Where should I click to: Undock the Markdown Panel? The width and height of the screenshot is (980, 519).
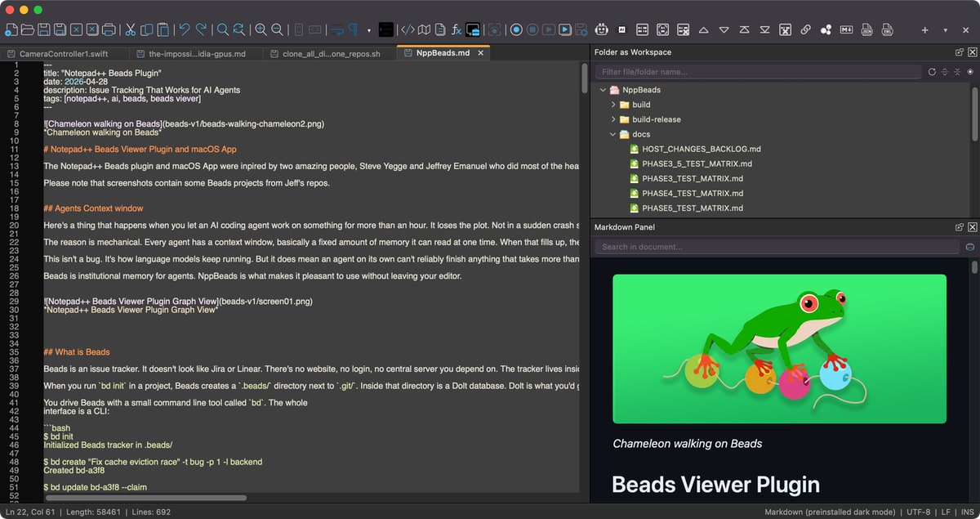point(960,226)
